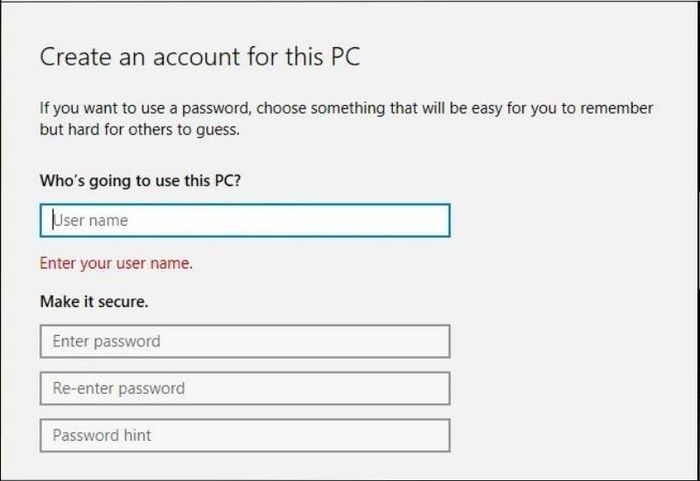The height and width of the screenshot is (481, 700).
Task: Click the 'User name' placeholder text
Action: pyautogui.click(x=90, y=220)
